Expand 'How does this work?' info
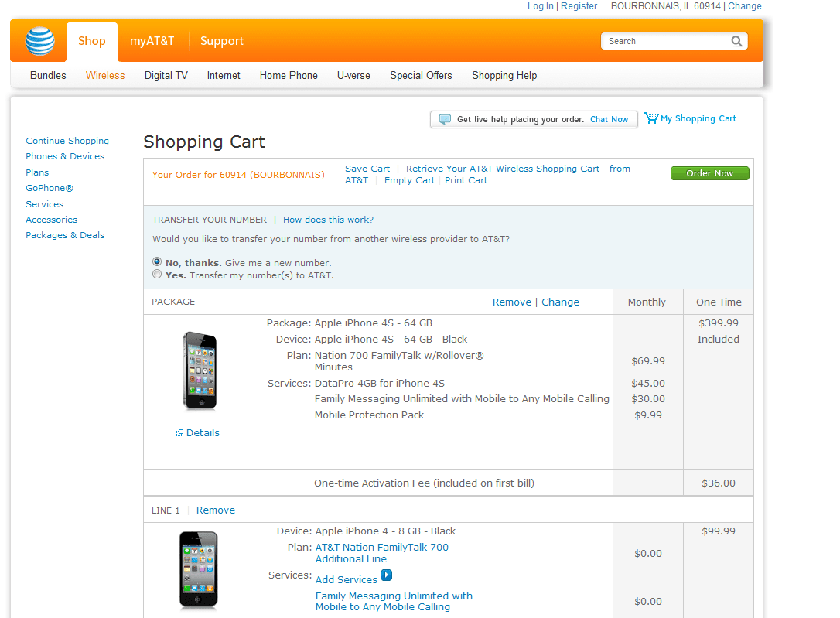The width and height of the screenshot is (840, 618). tap(328, 220)
